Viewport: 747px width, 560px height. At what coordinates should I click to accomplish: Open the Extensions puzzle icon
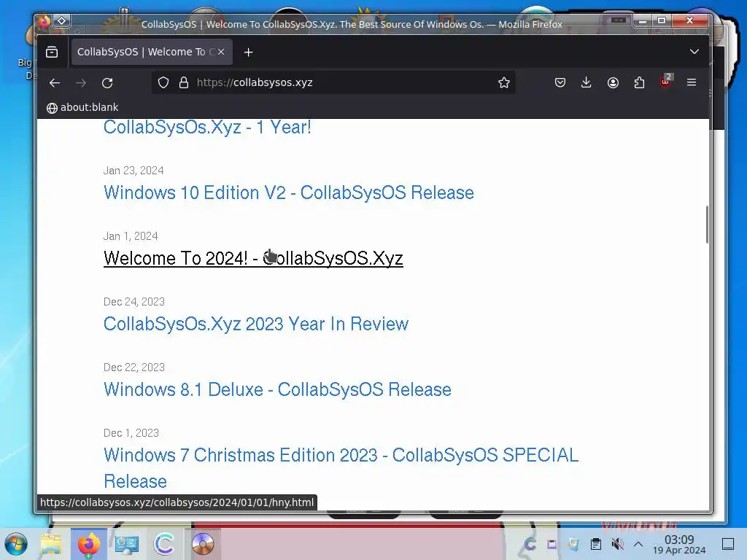click(639, 83)
